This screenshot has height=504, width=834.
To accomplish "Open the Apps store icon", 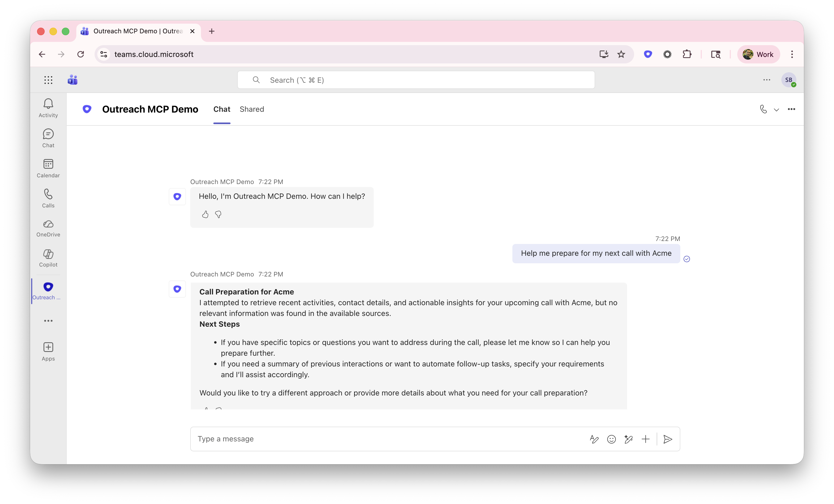I will (48, 351).
